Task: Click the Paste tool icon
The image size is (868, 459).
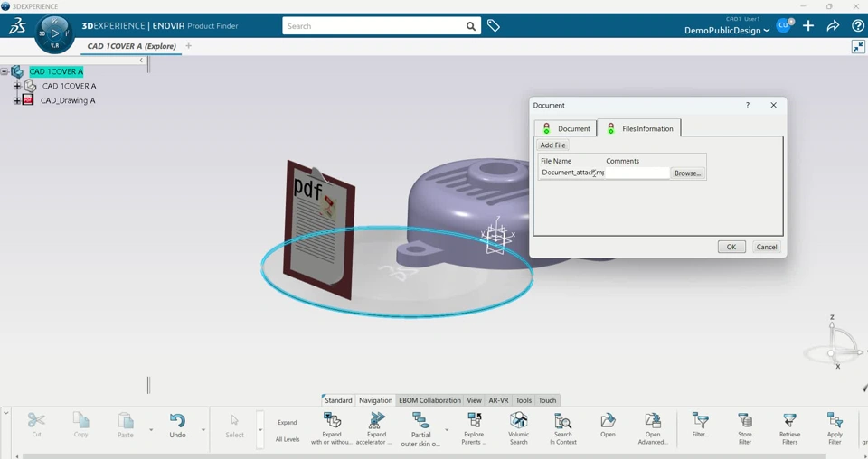Action: click(x=125, y=425)
